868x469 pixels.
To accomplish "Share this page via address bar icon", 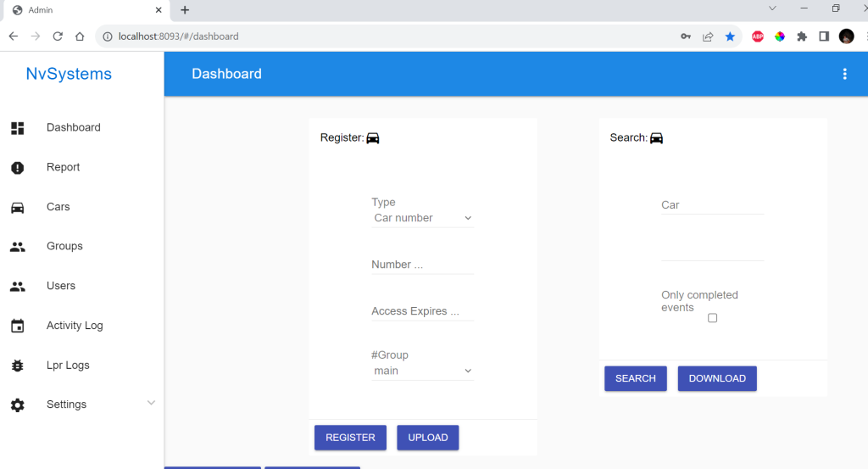I will pos(708,36).
